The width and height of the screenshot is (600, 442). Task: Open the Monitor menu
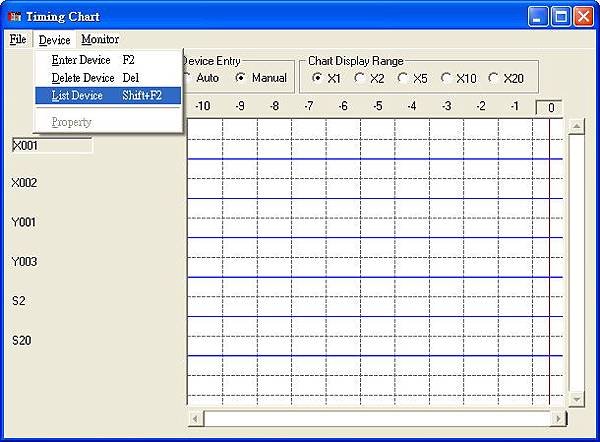click(x=100, y=39)
